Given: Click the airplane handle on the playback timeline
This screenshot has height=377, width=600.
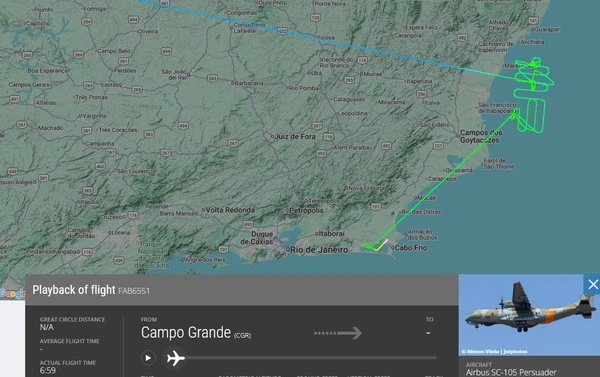Looking at the screenshot, I should point(176,358).
